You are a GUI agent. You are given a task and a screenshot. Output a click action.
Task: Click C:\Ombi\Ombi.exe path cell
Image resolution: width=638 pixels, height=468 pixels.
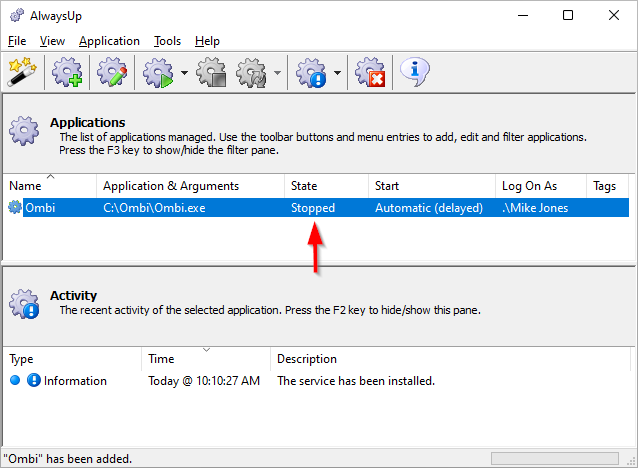click(x=154, y=208)
